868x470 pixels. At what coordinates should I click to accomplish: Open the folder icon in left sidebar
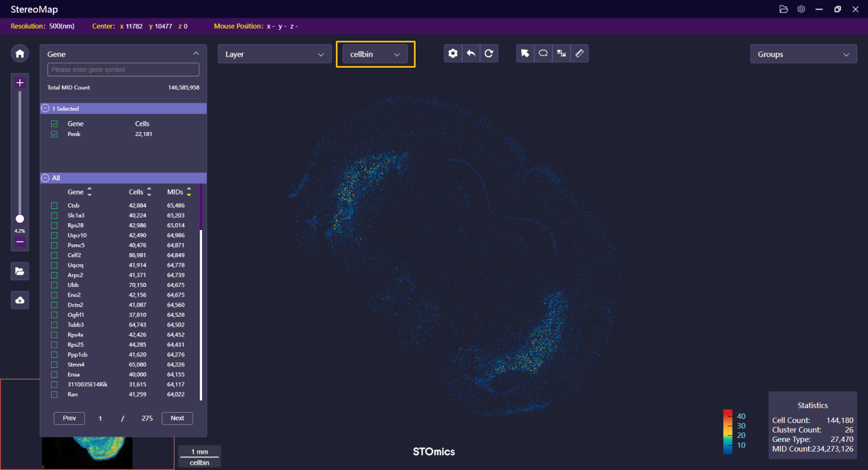pos(20,271)
